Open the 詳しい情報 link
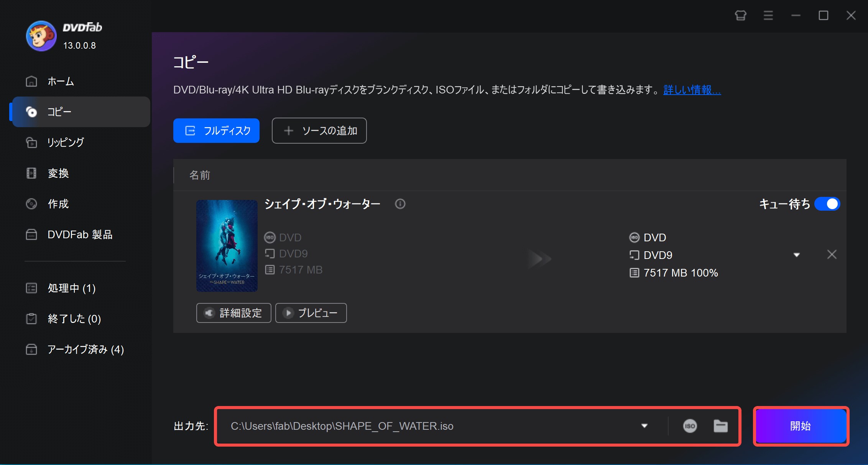 click(692, 90)
